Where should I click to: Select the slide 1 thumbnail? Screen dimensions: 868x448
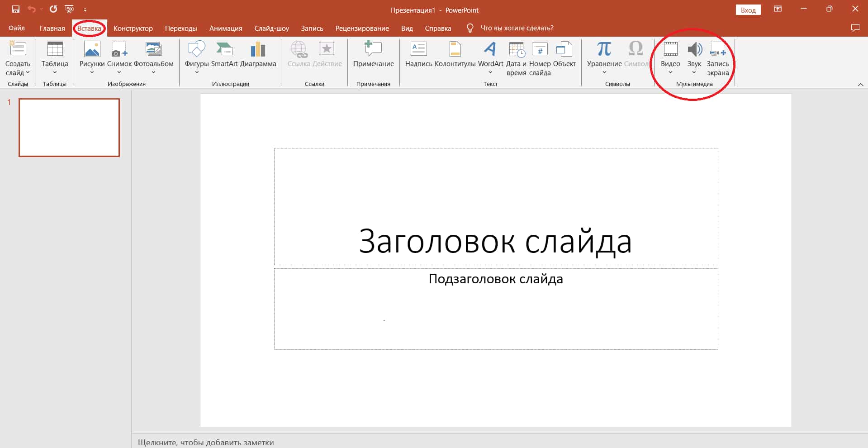pyautogui.click(x=69, y=127)
